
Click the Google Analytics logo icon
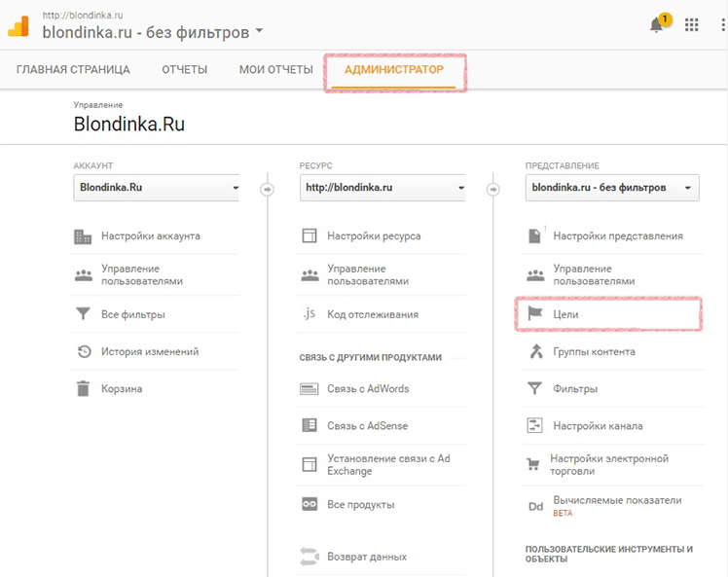click(18, 25)
